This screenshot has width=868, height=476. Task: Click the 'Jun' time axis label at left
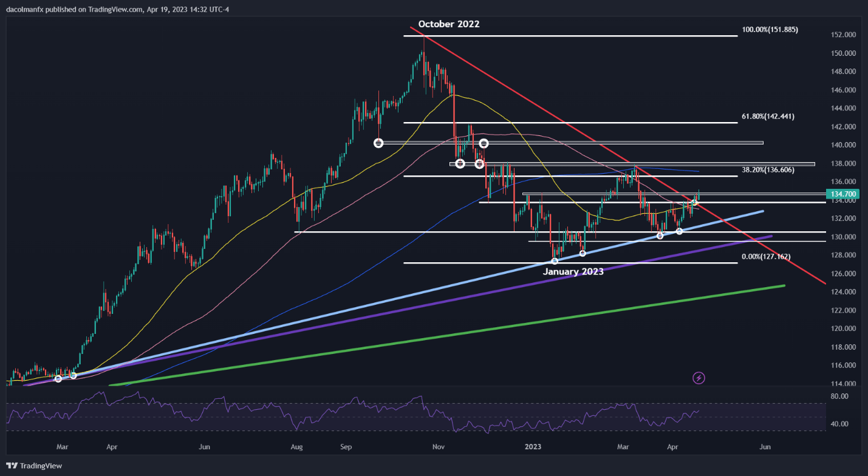point(205,447)
